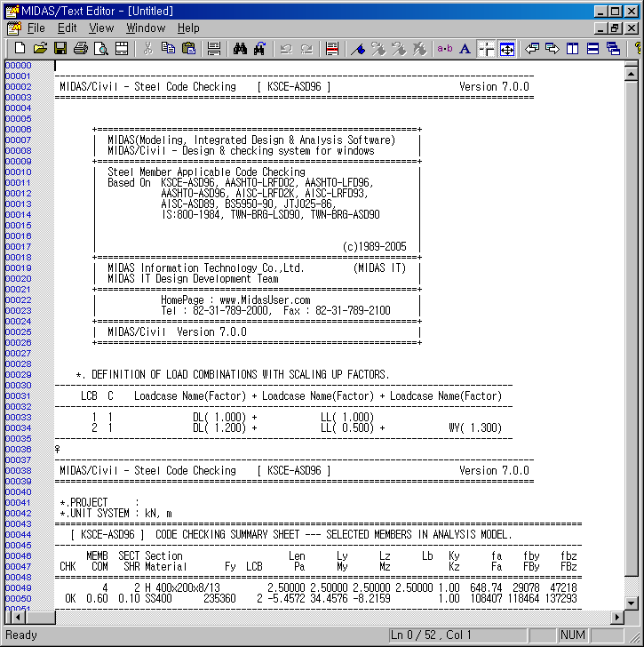
Task: Open the Window menu
Action: pos(146,28)
